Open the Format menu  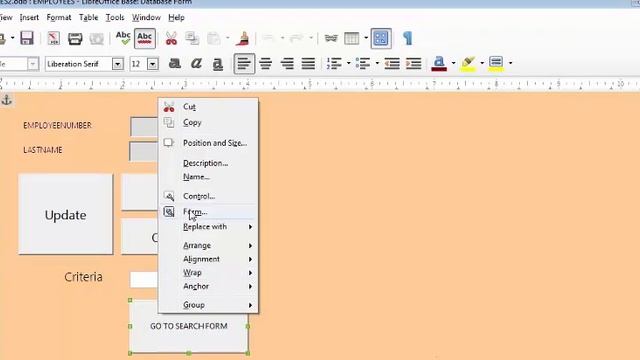click(59, 18)
